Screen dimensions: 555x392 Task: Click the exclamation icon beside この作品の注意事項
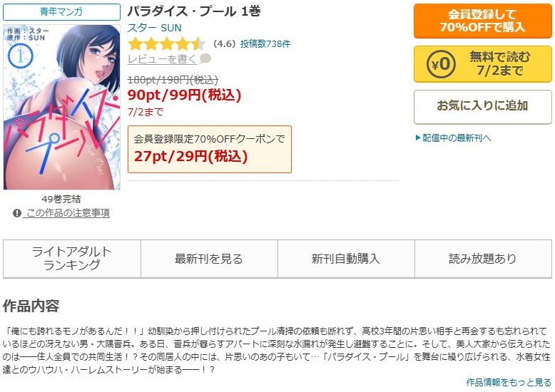[x=17, y=213]
